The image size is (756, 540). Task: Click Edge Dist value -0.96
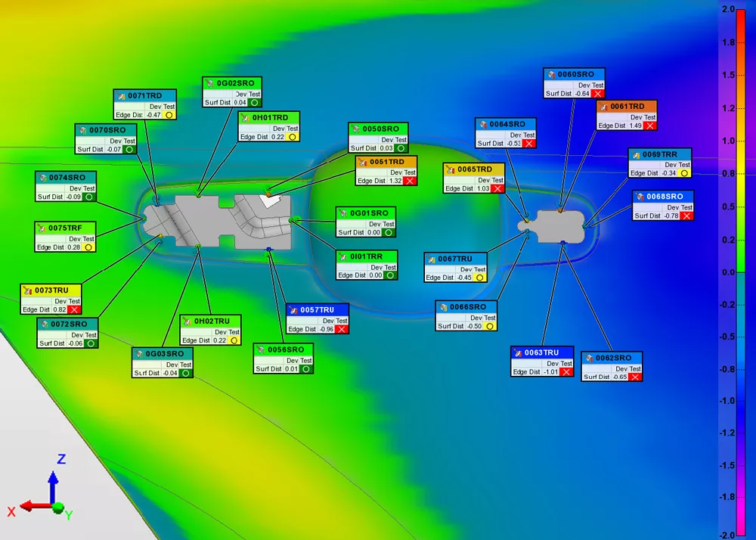click(x=327, y=329)
